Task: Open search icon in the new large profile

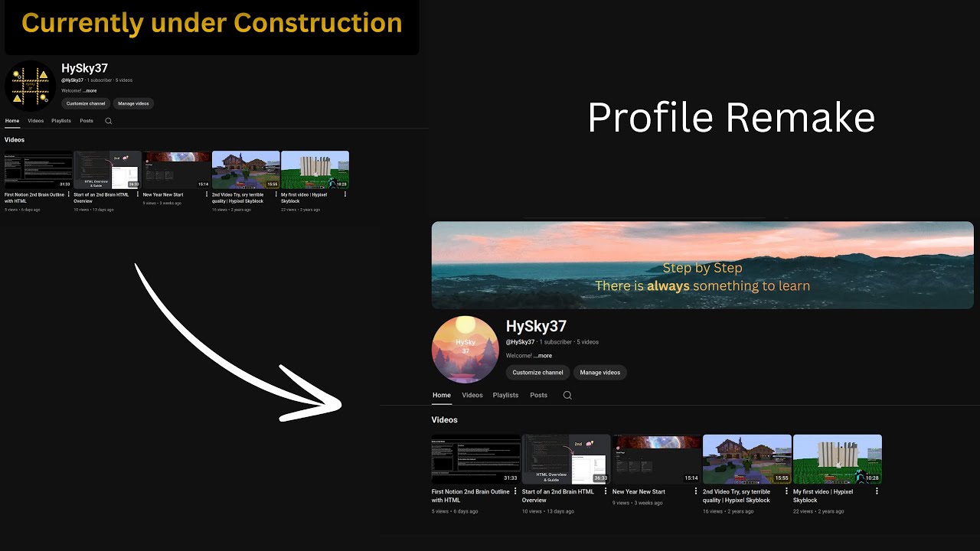Action: pyautogui.click(x=567, y=396)
